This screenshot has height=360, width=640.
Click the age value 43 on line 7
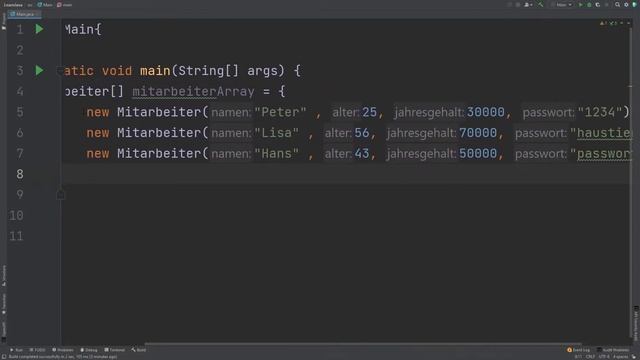[x=362, y=153]
